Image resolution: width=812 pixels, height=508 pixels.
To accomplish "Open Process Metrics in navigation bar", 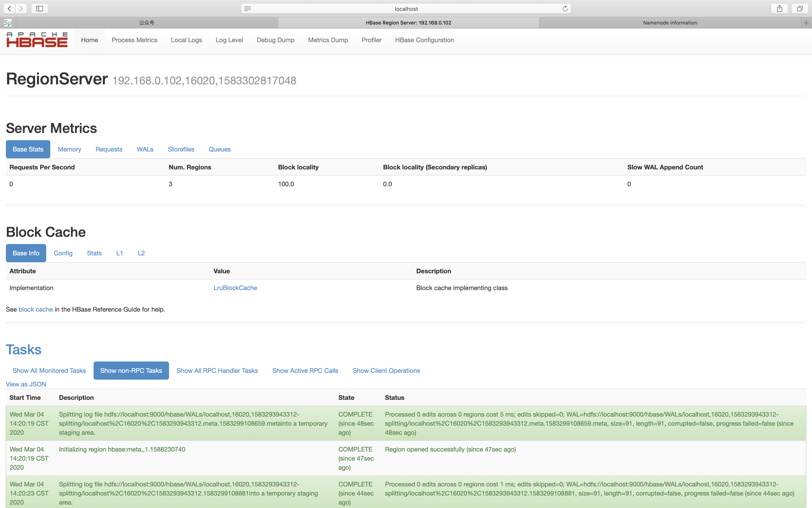I will point(135,40).
